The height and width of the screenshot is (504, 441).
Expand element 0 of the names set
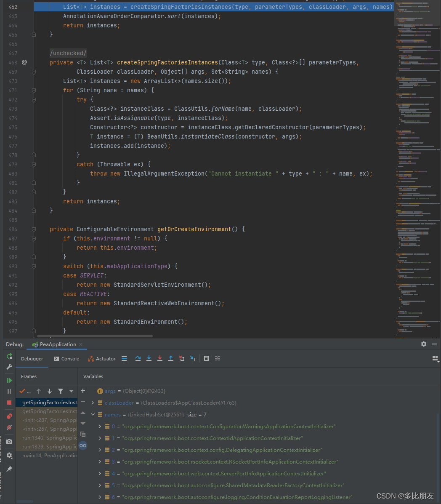[x=100, y=426]
